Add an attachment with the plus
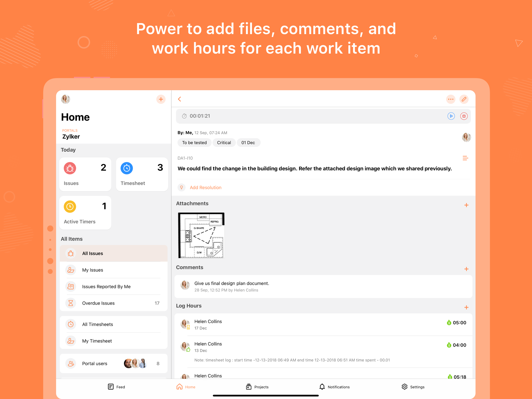This screenshot has height=399, width=532. tap(466, 205)
